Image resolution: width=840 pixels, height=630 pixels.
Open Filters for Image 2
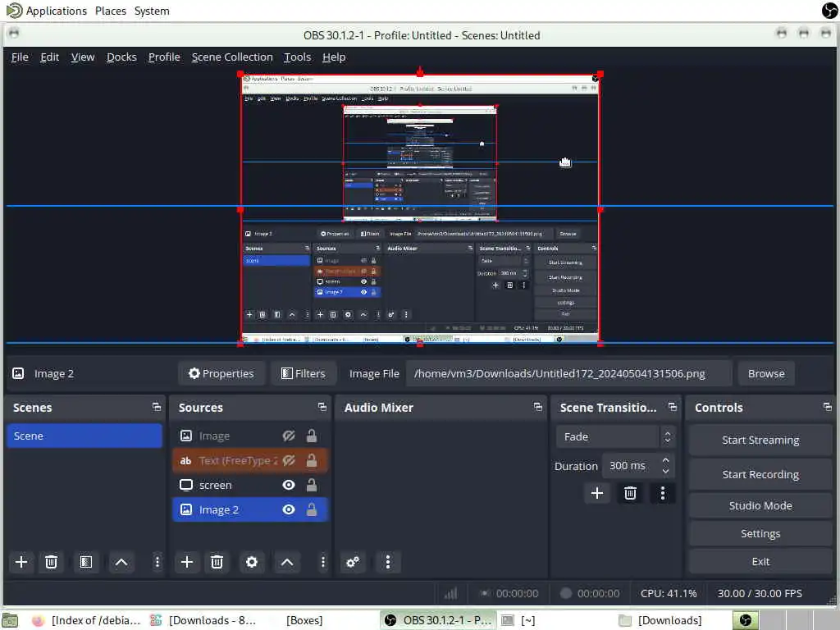[x=304, y=373]
